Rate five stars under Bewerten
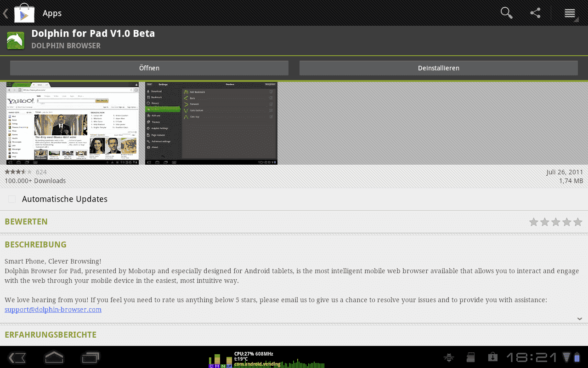588x368 pixels. pyautogui.click(x=577, y=222)
